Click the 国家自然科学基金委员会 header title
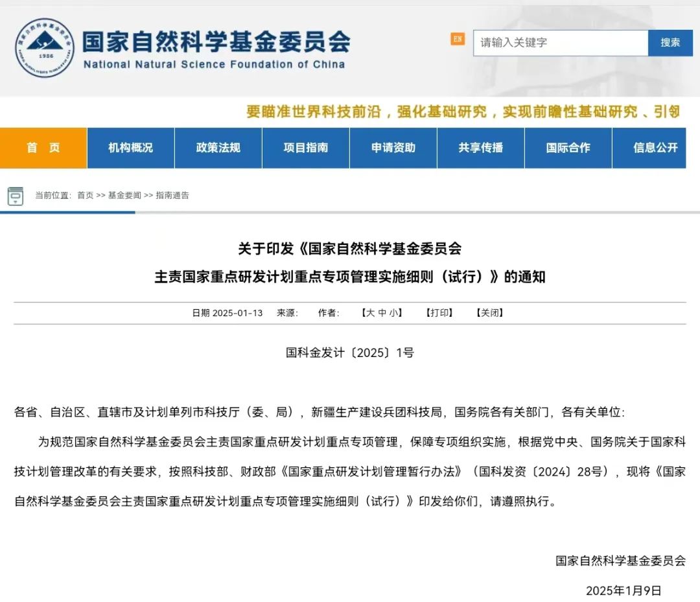700x602 pixels. [216, 42]
